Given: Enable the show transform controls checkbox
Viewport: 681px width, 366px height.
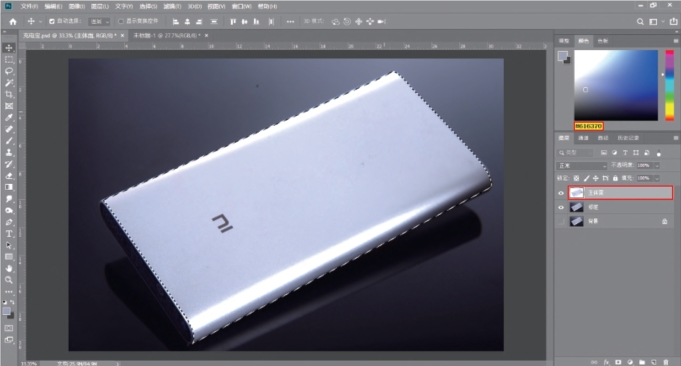Looking at the screenshot, I should coord(121,21).
